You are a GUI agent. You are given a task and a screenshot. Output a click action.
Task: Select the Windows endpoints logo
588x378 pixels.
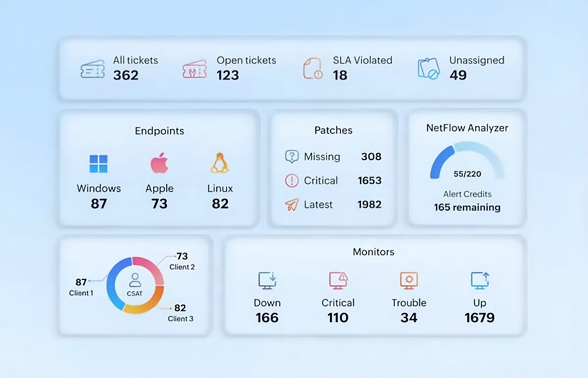point(98,164)
